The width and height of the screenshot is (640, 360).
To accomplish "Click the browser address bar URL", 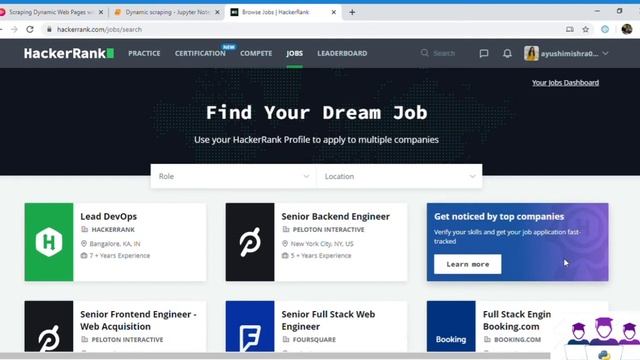I will (x=99, y=29).
